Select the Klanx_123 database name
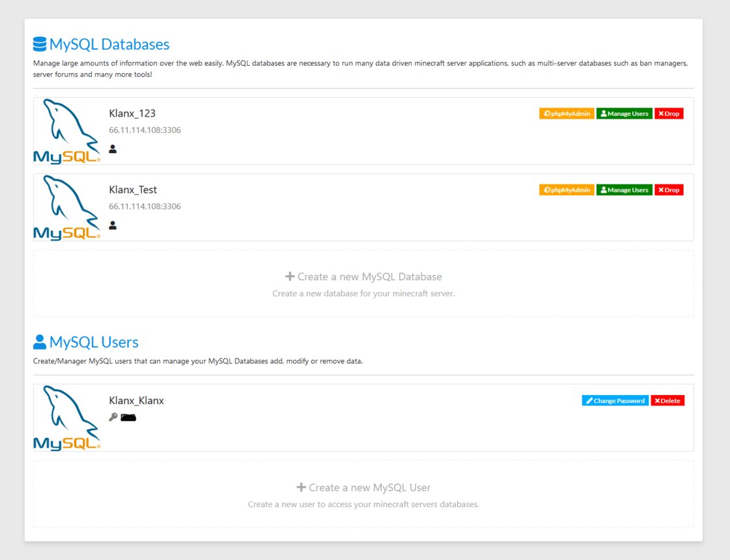 pyautogui.click(x=132, y=113)
